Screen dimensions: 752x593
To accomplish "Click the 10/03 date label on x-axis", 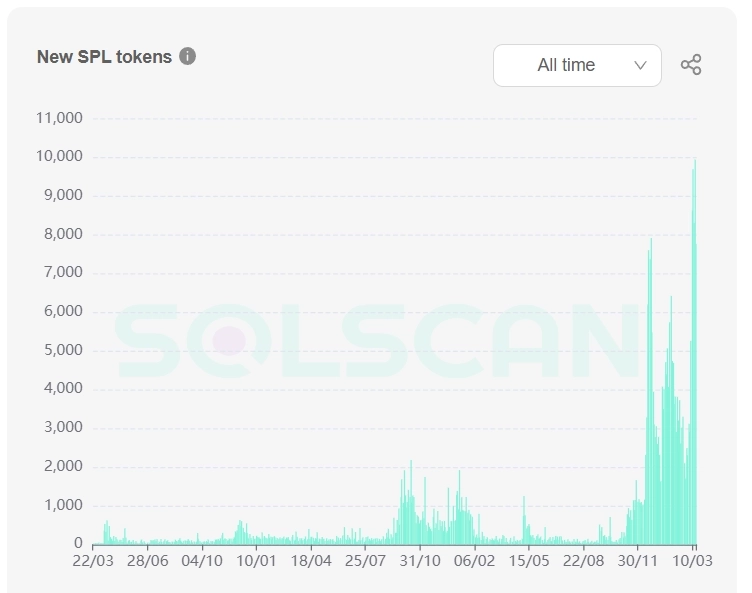I will (692, 560).
